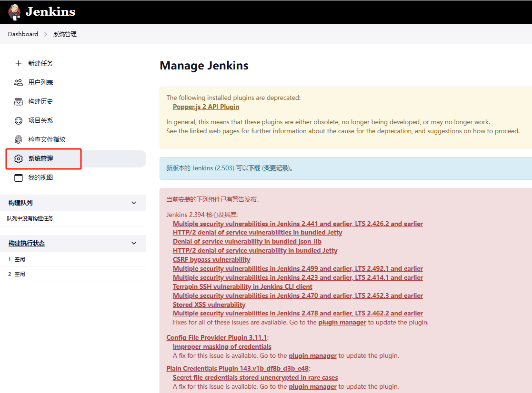The image size is (532, 393).
Task: Open plugin manager link under Config File Provider
Action: pos(312,356)
